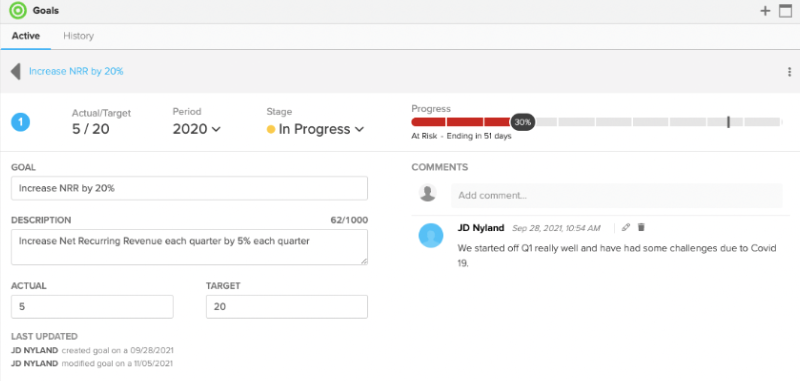Click the Sep 28, 2021 comment timestamp

pos(556,228)
